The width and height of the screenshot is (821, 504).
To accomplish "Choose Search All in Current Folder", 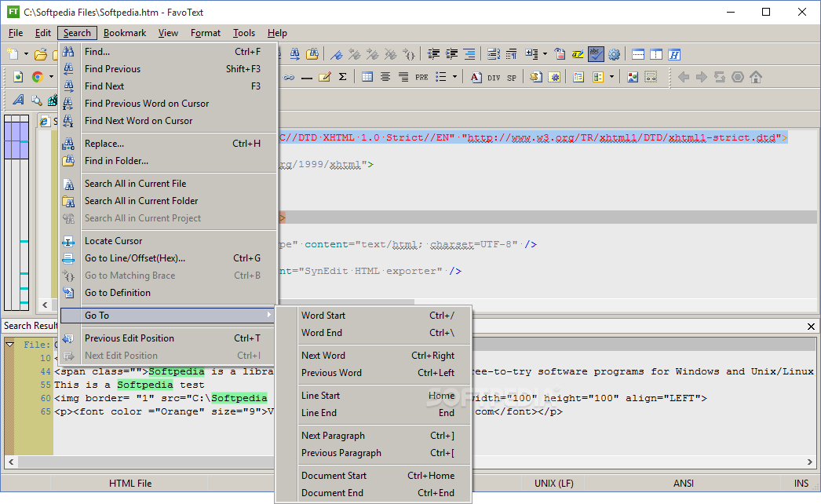I will tap(168, 201).
